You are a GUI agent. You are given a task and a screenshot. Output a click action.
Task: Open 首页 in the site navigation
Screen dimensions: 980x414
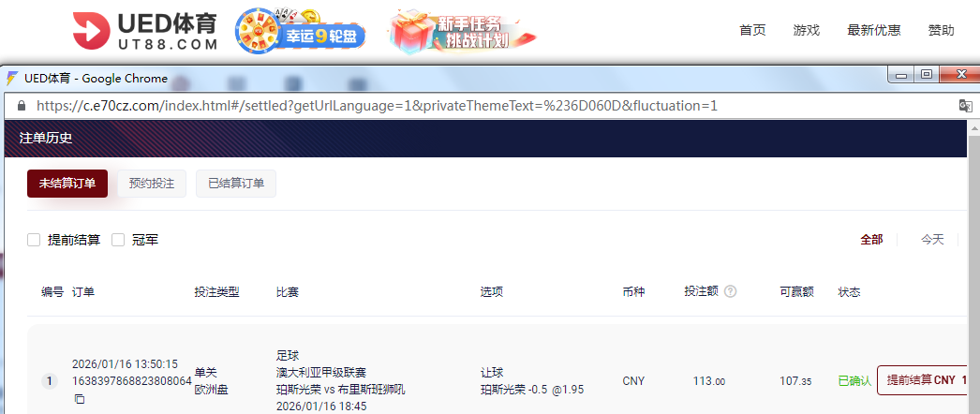tap(752, 30)
